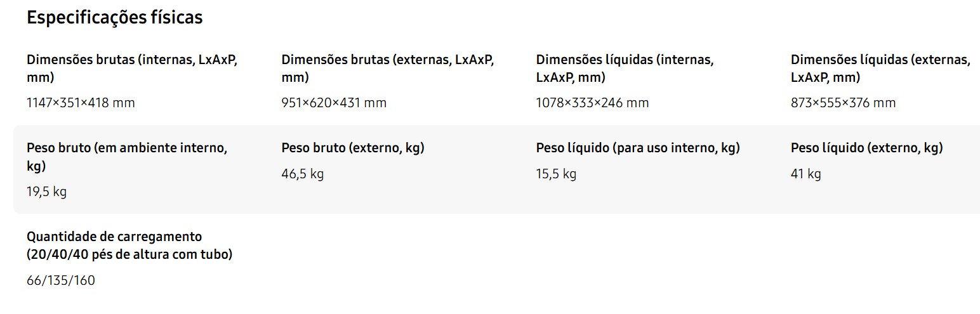
Task: Click the 951×620×431 mm value
Action: coord(334,103)
